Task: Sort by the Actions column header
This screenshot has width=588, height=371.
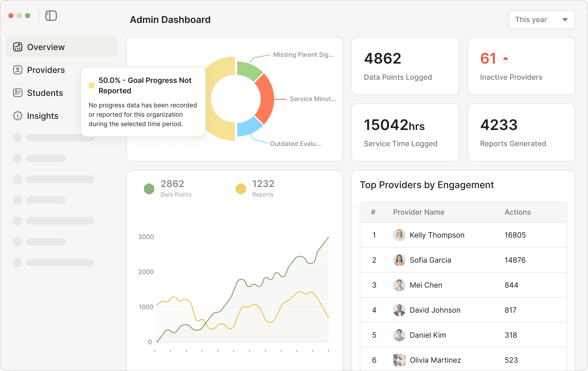Action: point(518,212)
